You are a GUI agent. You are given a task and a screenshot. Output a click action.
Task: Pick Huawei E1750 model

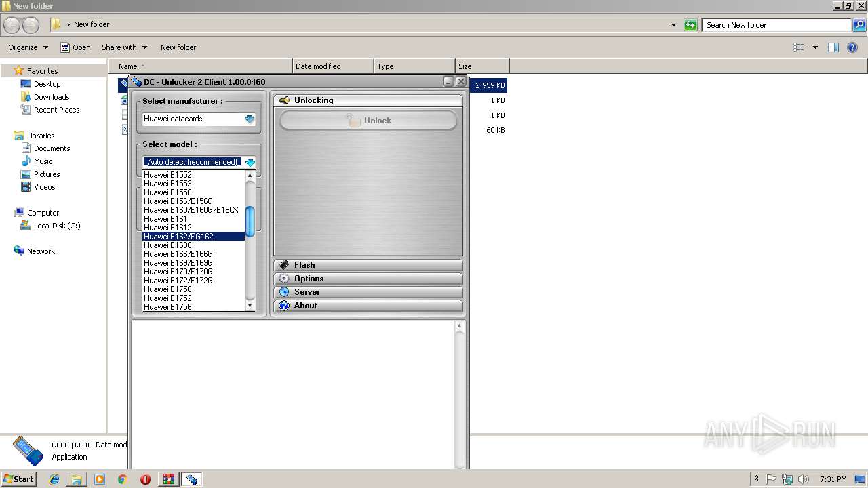[193, 289]
